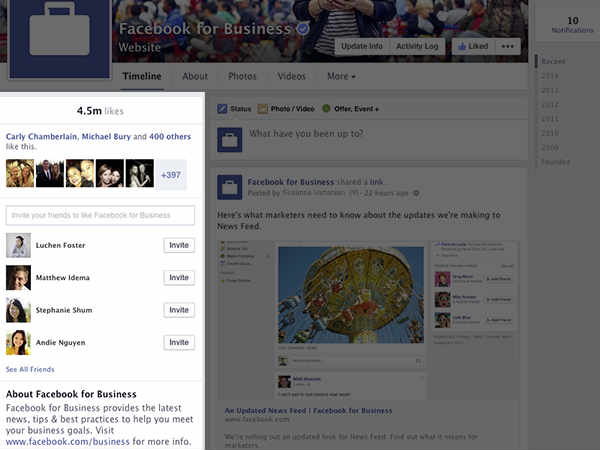This screenshot has width=600, height=450.
Task: Open See All Friends link
Action: [x=30, y=369]
